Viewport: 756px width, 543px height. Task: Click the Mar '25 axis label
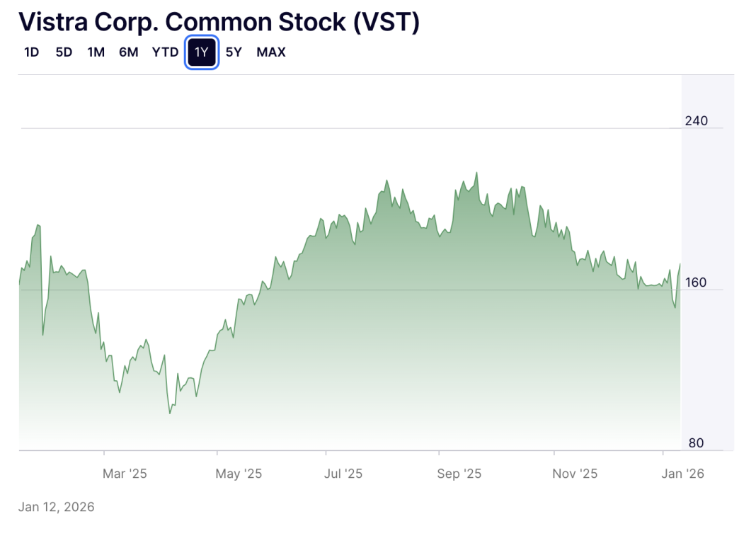tap(125, 474)
